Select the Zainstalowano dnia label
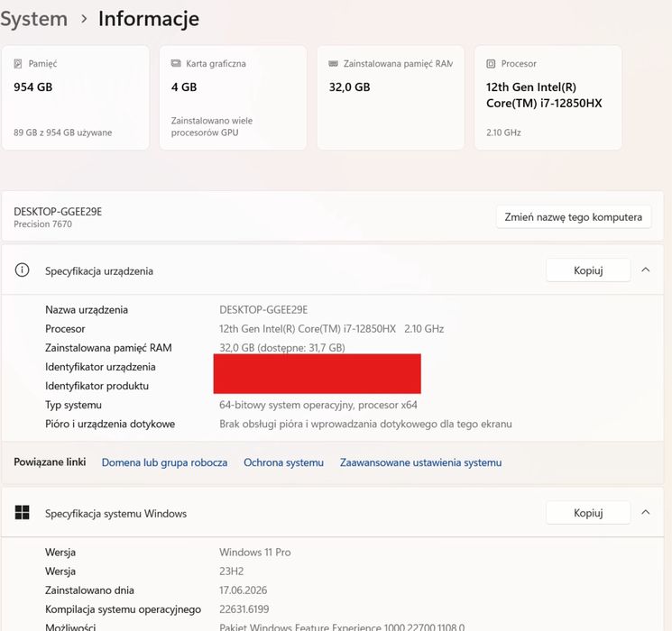This screenshot has height=631, width=672. (89, 590)
